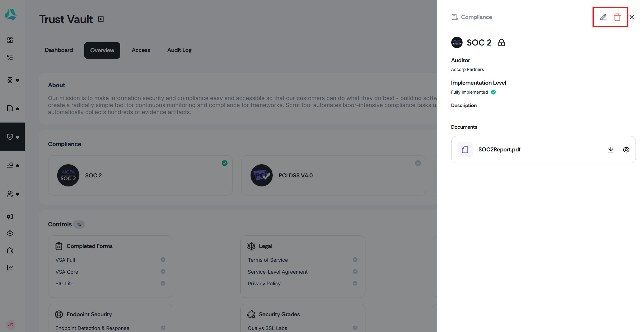
Task: Select the Overview tab
Action: pos(102,50)
